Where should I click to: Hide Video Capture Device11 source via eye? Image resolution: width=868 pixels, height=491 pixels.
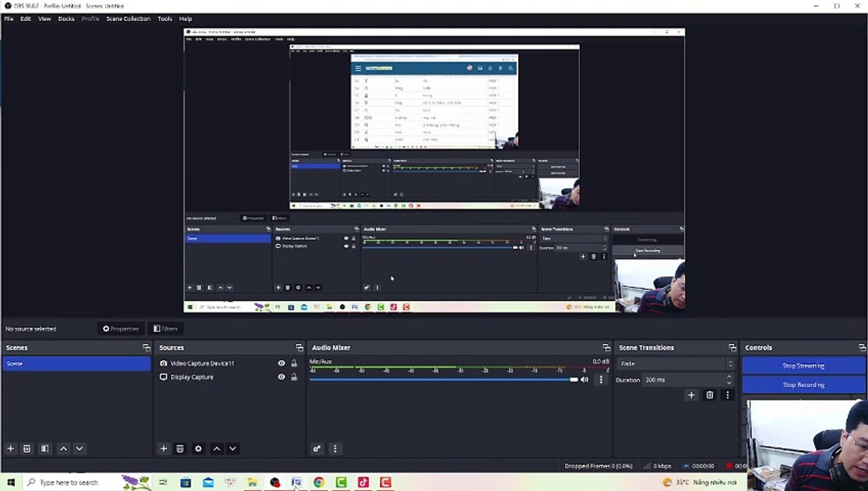pos(281,363)
